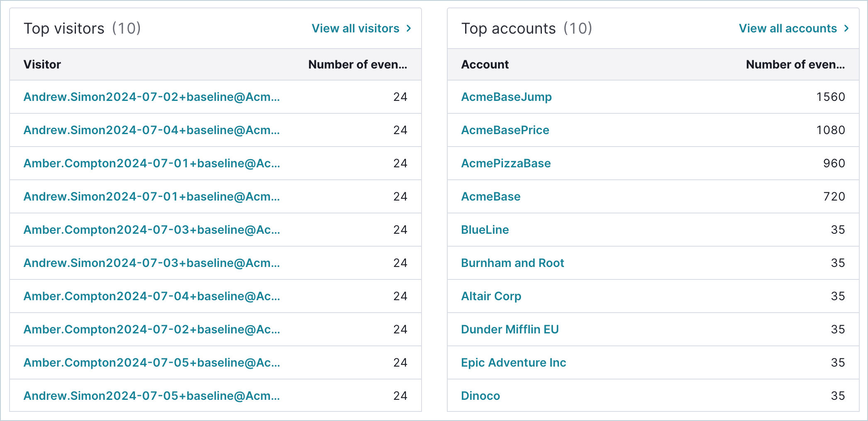Click chevron arrow beside View all accounts
The width and height of the screenshot is (868, 421).
(x=846, y=28)
